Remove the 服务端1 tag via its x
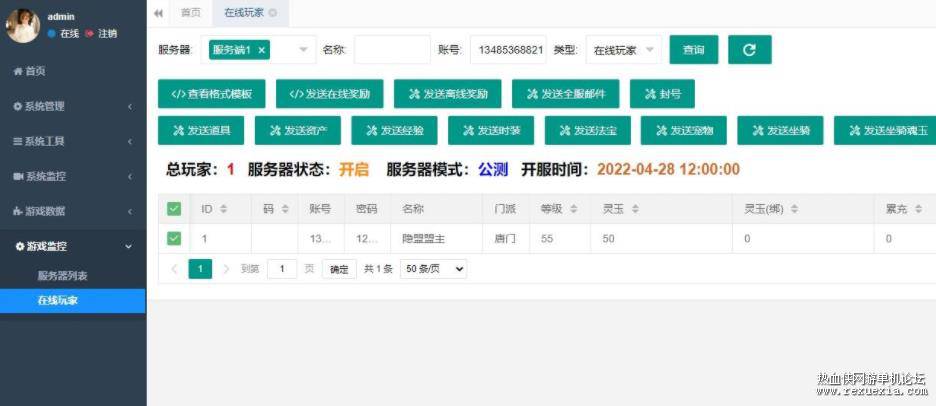 pos(261,50)
